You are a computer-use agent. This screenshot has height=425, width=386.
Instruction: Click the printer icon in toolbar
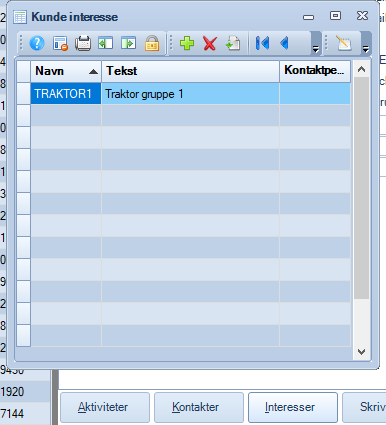(x=83, y=43)
